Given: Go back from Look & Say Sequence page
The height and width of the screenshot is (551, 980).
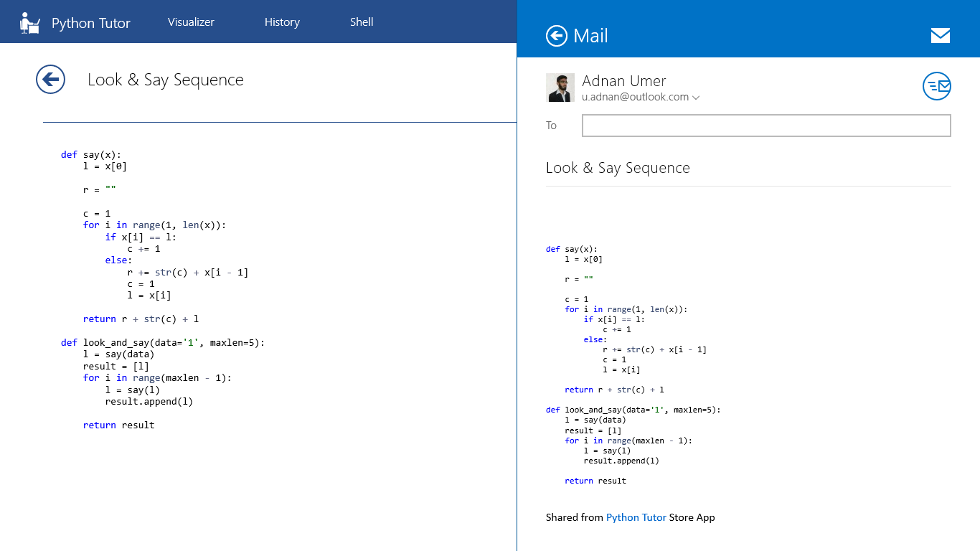Looking at the screenshot, I should click(x=51, y=80).
